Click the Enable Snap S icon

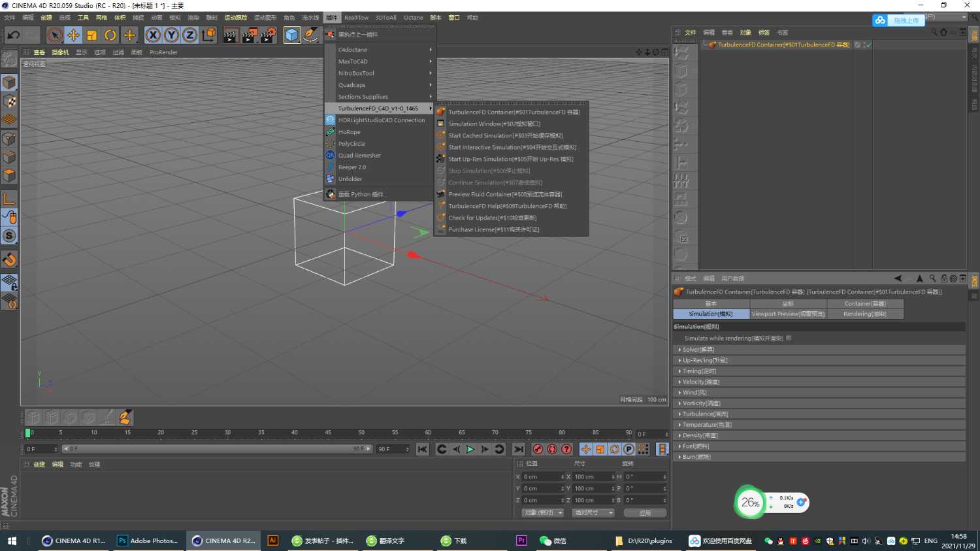[x=9, y=236]
